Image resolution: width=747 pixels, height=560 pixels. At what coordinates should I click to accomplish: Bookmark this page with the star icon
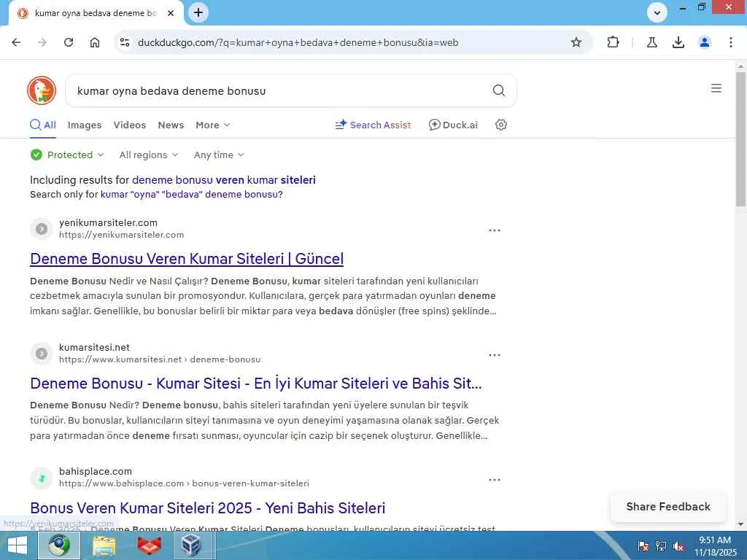(576, 42)
